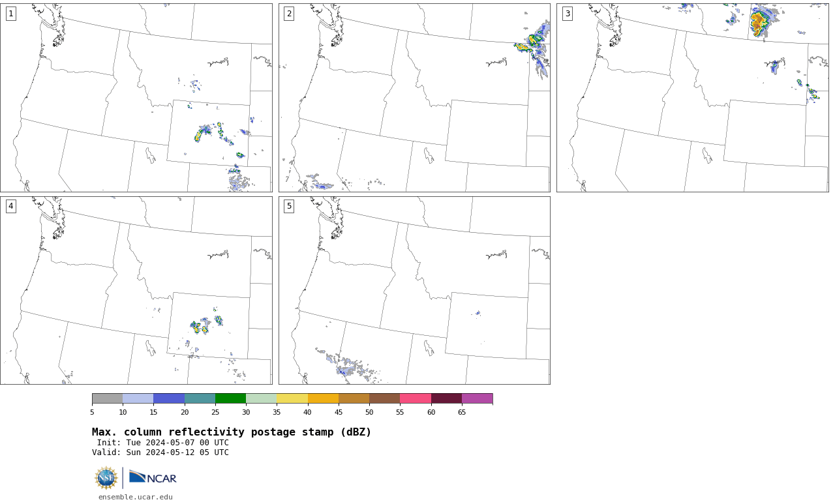Select the pink 55-60 dBZ swatch
835x504 pixels.
coord(416,398)
